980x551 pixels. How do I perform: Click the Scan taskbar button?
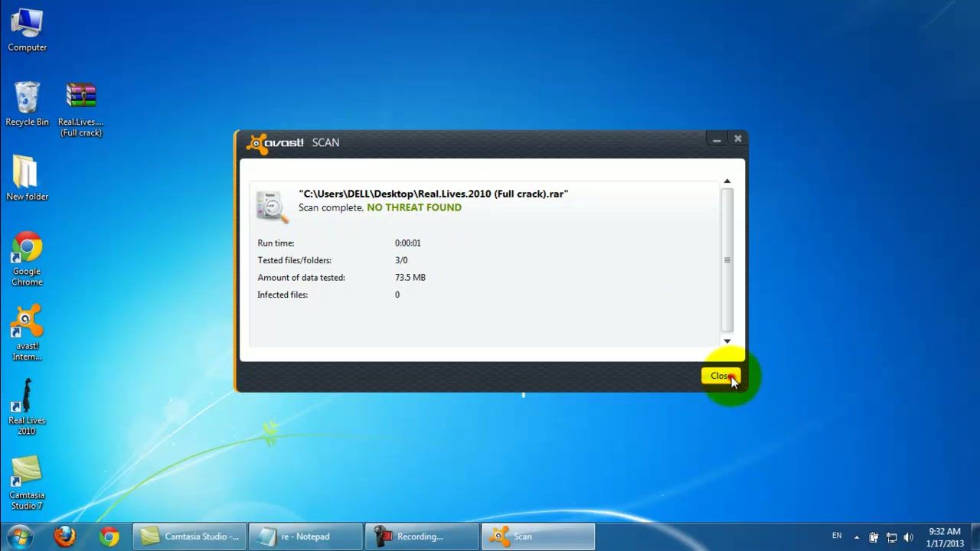(538, 536)
